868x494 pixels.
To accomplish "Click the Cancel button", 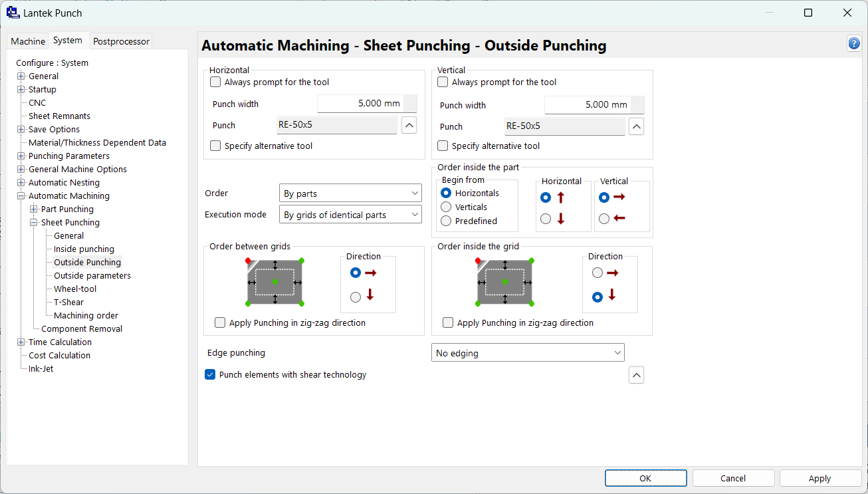I will click(733, 478).
